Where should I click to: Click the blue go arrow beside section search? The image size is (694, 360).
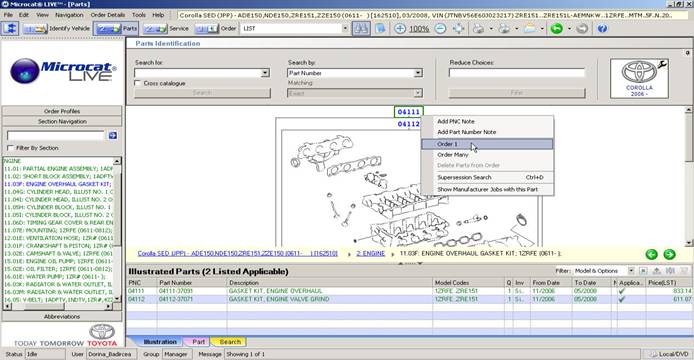click(113, 135)
